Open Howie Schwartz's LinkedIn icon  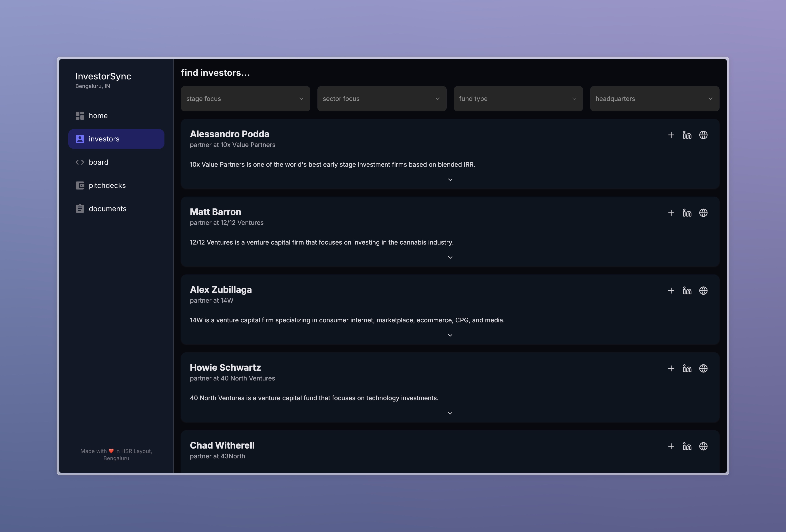687,368
